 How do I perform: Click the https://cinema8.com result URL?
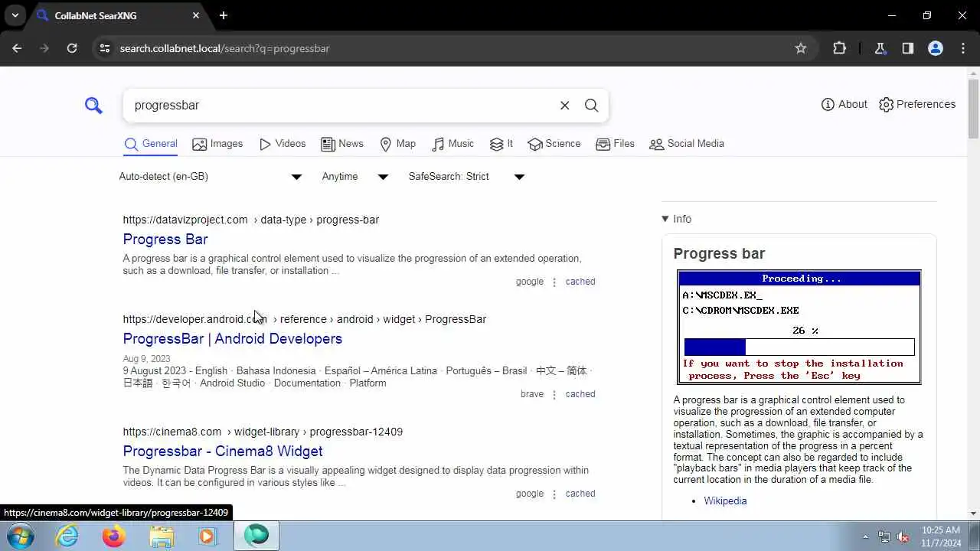172,432
